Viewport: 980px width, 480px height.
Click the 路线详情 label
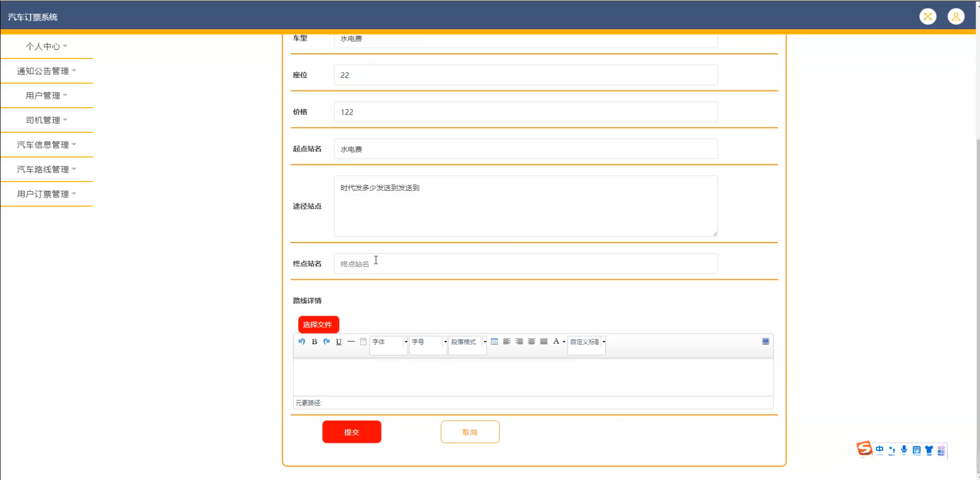tap(307, 301)
